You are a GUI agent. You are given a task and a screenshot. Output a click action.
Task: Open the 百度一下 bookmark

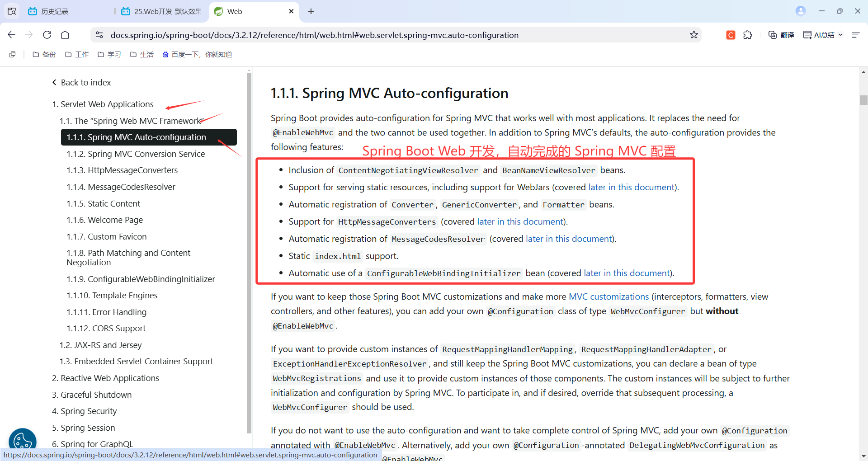click(x=198, y=54)
